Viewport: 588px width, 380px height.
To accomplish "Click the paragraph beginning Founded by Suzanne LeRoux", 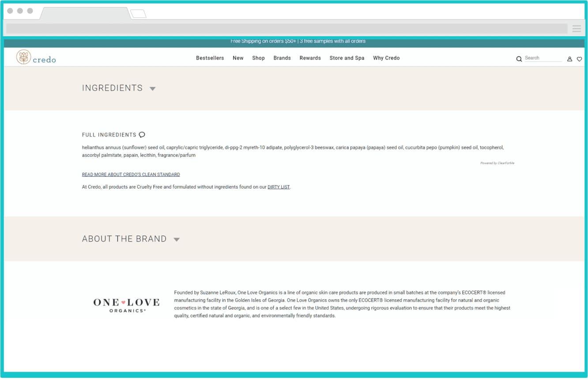I will 342,304.
